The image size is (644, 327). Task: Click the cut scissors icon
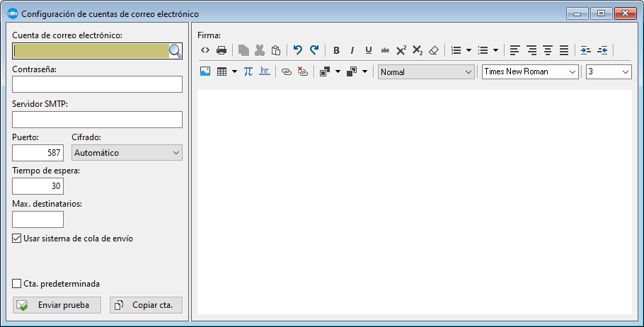pos(260,50)
